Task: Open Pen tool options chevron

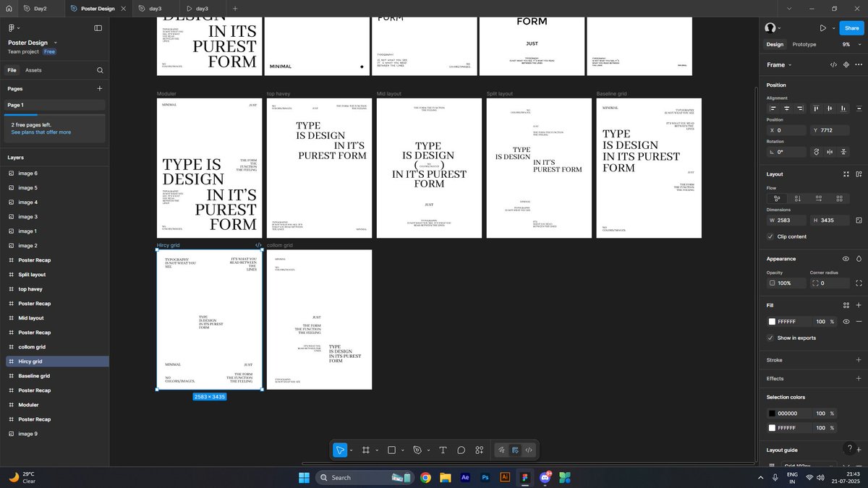Action: (428, 450)
